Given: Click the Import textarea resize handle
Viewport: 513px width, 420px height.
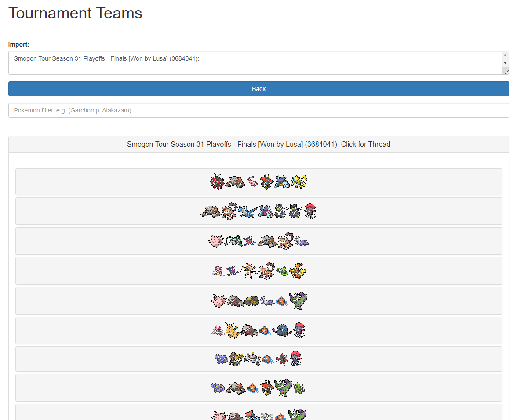Looking at the screenshot, I should point(506,72).
